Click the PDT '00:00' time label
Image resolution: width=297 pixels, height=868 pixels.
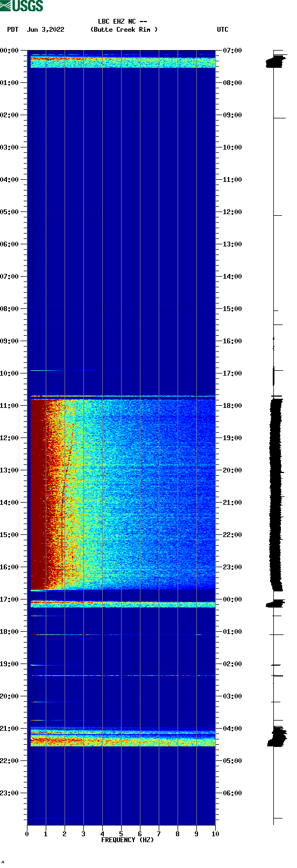pyautogui.click(x=10, y=51)
